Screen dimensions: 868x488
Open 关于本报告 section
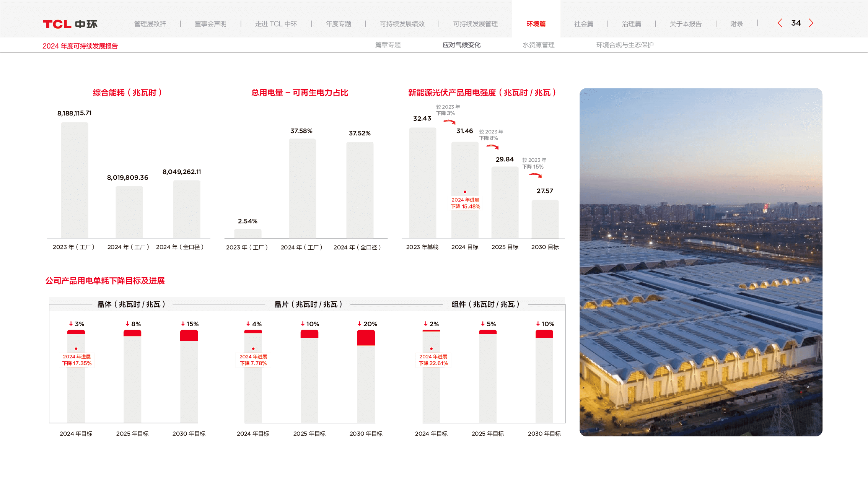click(x=685, y=24)
